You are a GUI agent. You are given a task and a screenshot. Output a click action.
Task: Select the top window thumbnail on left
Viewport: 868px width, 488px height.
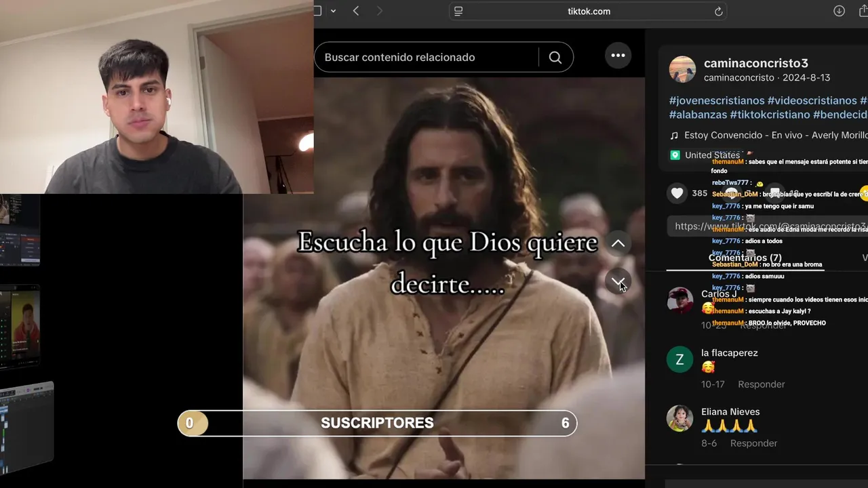pyautogui.click(x=20, y=230)
